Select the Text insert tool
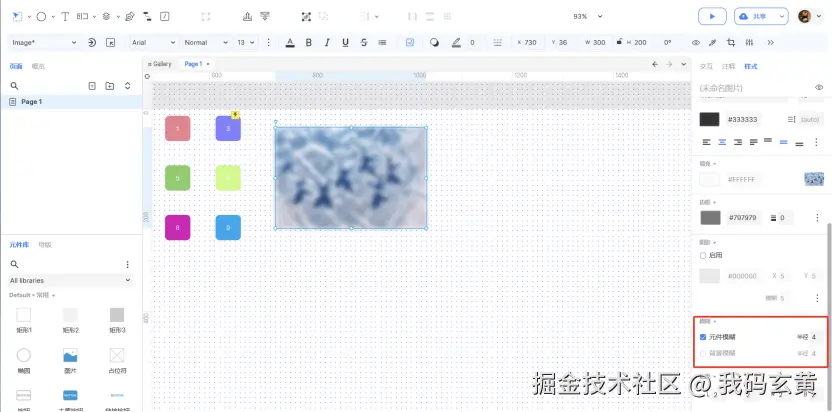832x412 pixels. [x=65, y=16]
